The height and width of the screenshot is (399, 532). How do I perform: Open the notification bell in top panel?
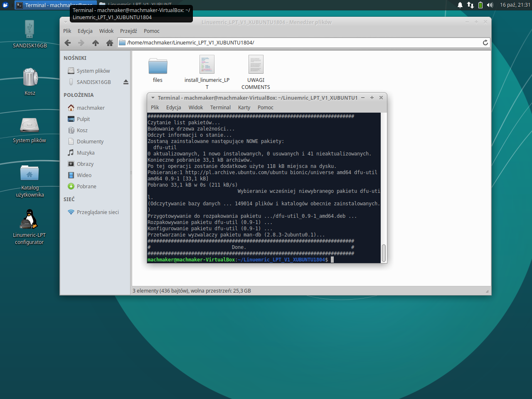tap(460, 5)
